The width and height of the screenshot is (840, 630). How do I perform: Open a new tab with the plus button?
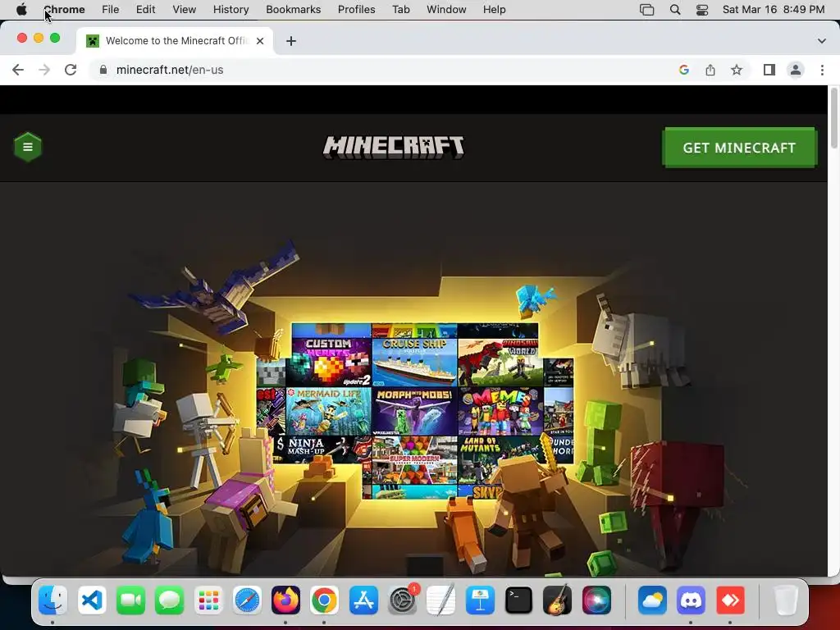[x=291, y=41]
